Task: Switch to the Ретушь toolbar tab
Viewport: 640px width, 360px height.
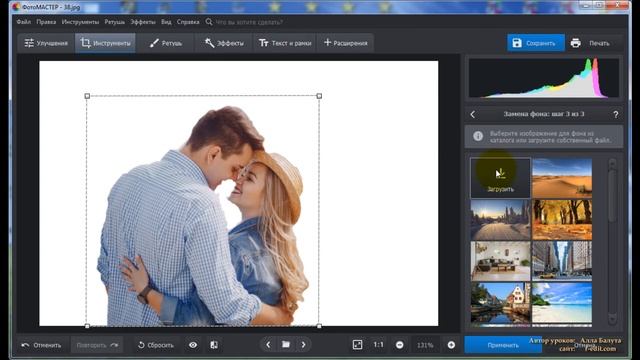Action: (x=166, y=43)
